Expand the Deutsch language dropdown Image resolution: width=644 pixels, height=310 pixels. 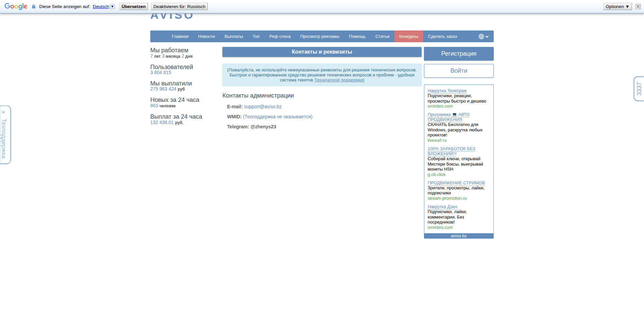112,6
